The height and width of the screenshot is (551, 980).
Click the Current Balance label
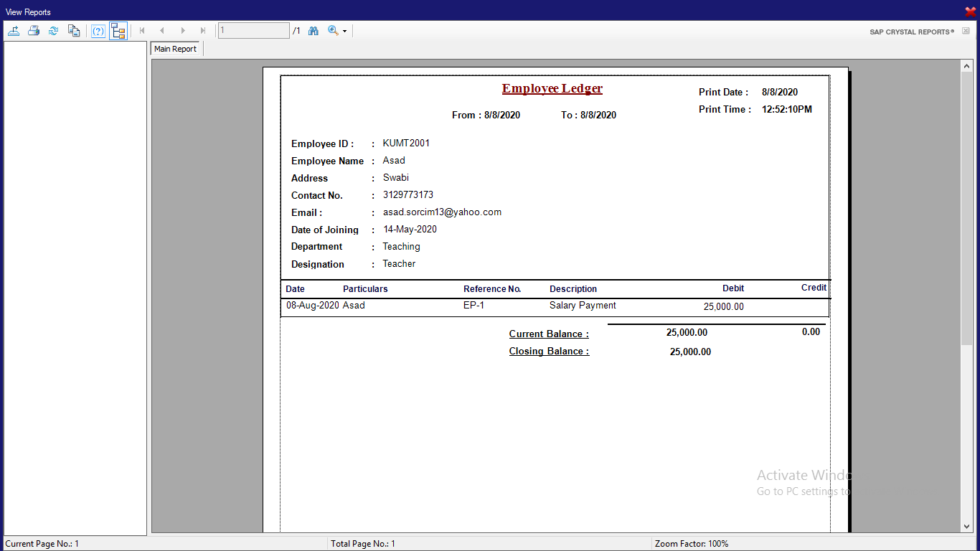coord(549,334)
